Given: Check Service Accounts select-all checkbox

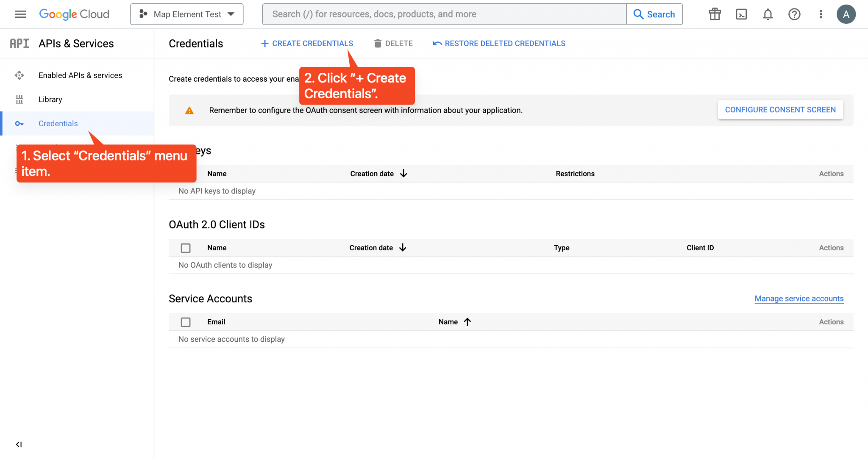Looking at the screenshot, I should pyautogui.click(x=186, y=322).
